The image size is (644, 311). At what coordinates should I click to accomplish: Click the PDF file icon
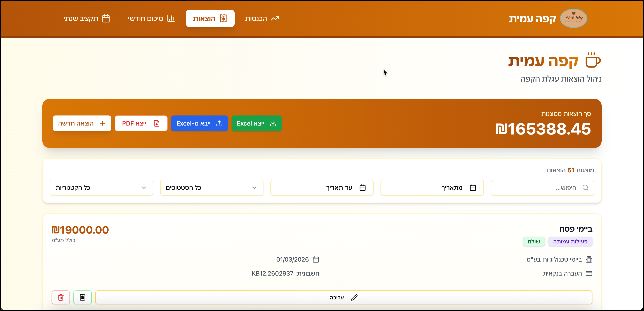click(x=157, y=123)
